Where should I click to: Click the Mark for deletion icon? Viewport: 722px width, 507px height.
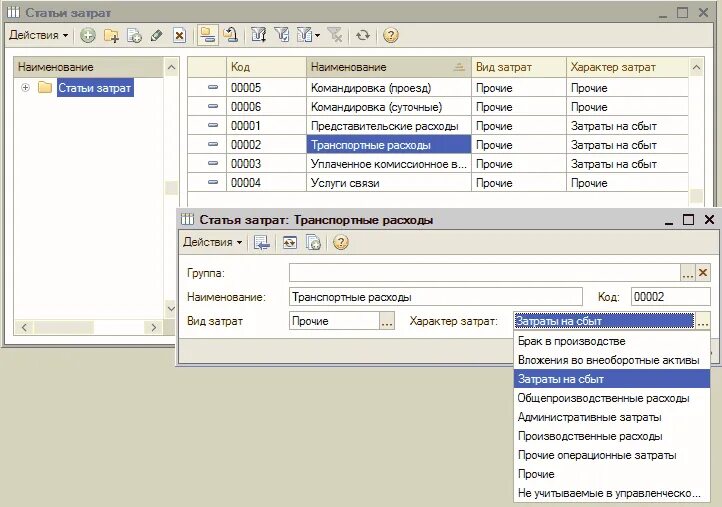(x=179, y=35)
